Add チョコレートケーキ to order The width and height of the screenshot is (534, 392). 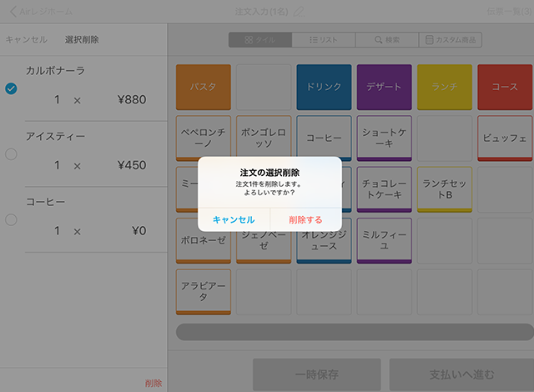point(384,189)
